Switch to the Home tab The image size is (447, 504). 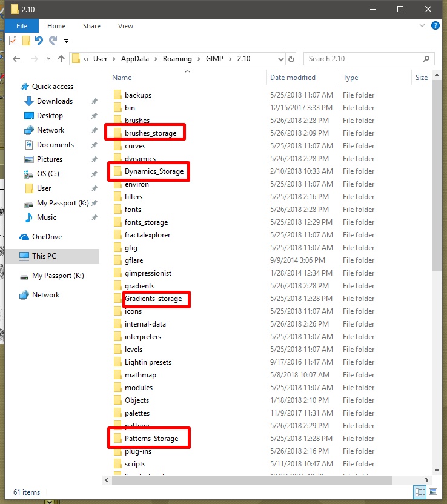tap(56, 26)
